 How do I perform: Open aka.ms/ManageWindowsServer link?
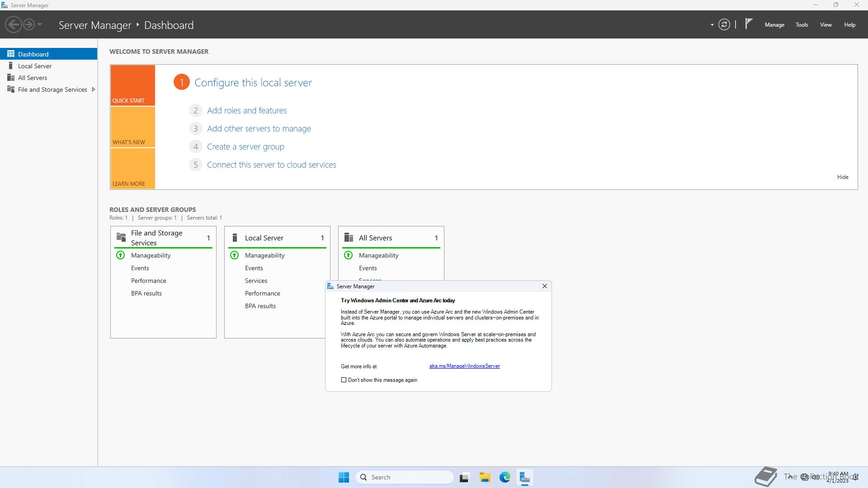pos(464,366)
